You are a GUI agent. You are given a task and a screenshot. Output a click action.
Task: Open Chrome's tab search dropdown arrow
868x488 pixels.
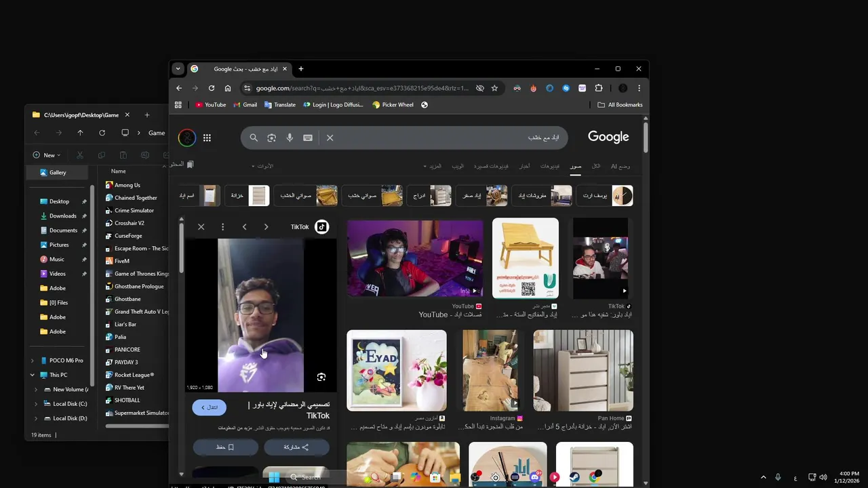pos(178,68)
